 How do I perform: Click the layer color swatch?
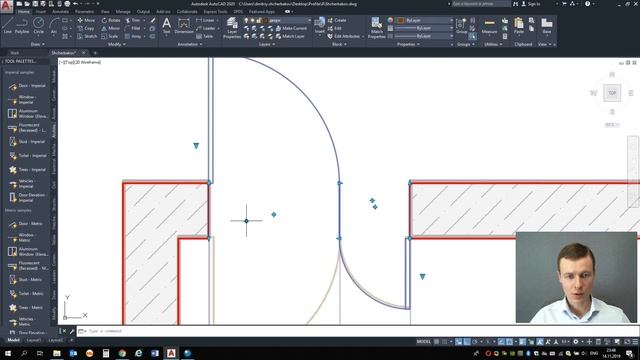tap(266, 20)
